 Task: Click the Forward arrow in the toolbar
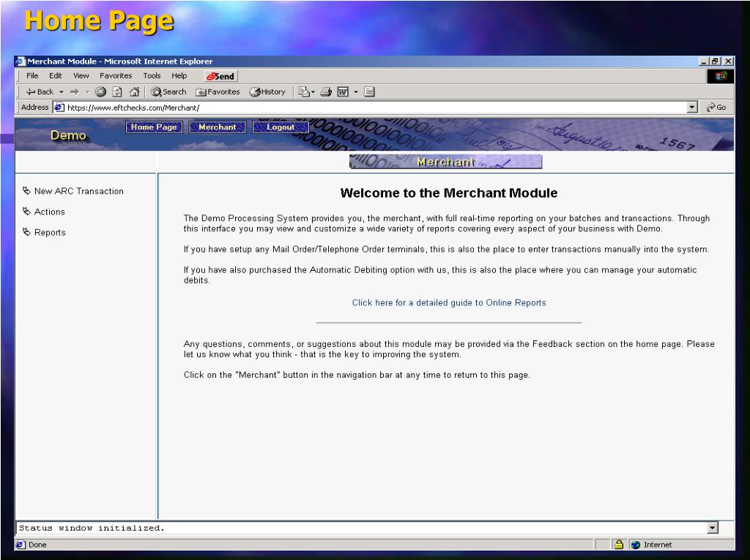(75, 92)
